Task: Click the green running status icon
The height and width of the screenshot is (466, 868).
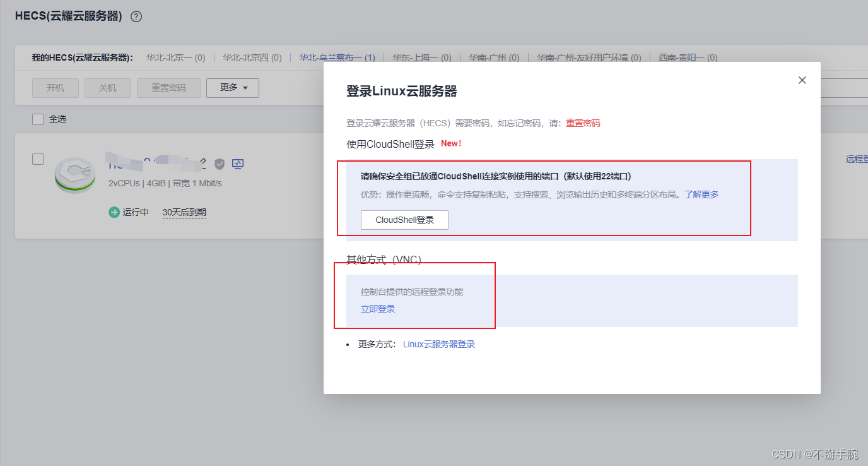Action: [x=114, y=212]
